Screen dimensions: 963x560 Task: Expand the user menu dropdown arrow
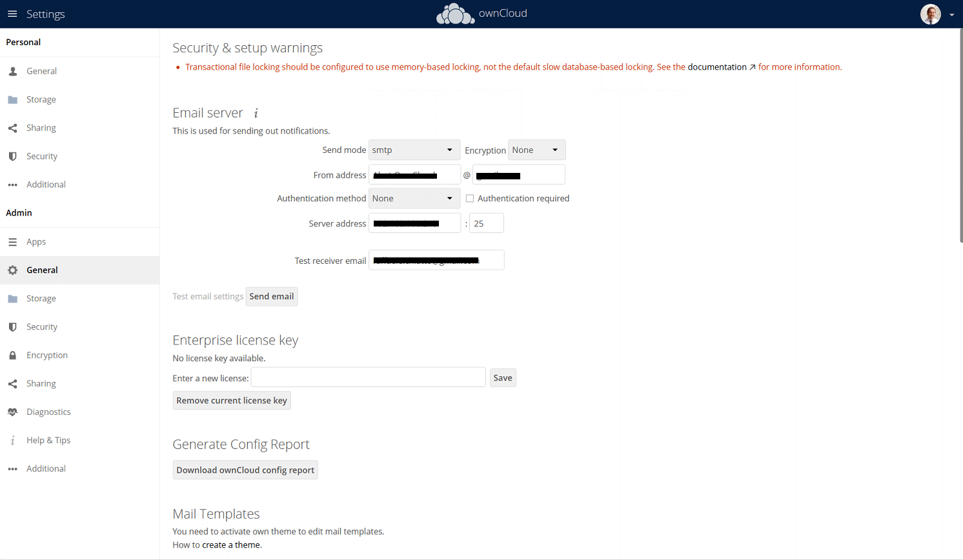pyautogui.click(x=951, y=15)
